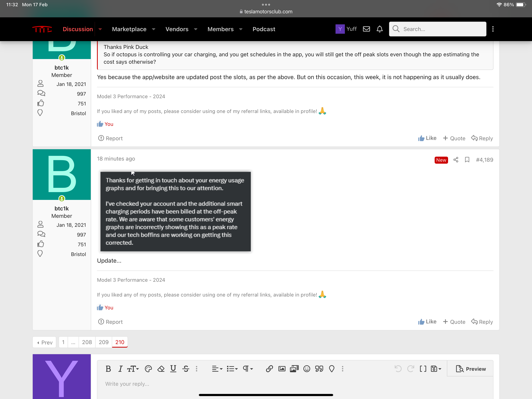Open more text options three-dot menu after strikethrough
This screenshot has width=532, height=399.
point(196,369)
